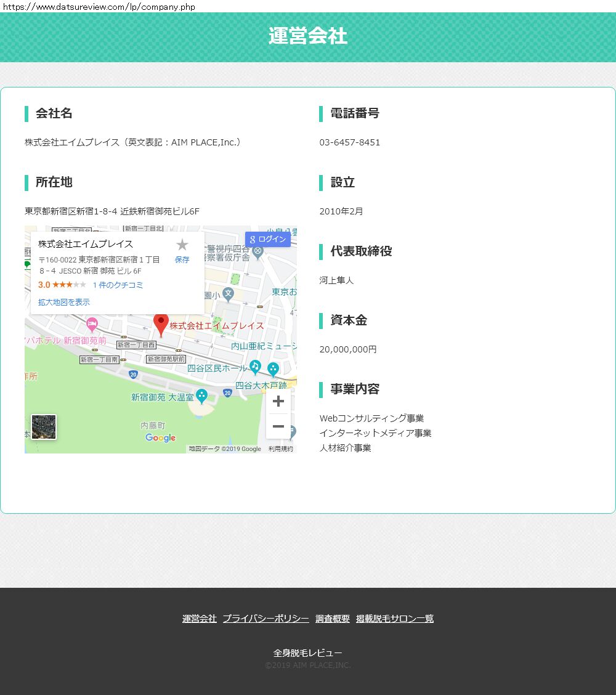
Task: Click the pink hotel icon for アパホテル
Action: tap(92, 323)
